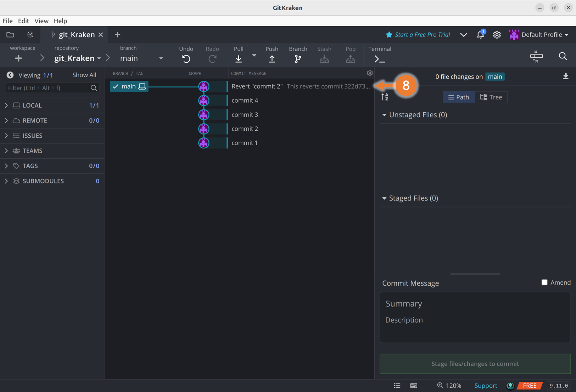Enable the Amend checkbox
Viewport: 576px width, 392px height.
[544, 282]
